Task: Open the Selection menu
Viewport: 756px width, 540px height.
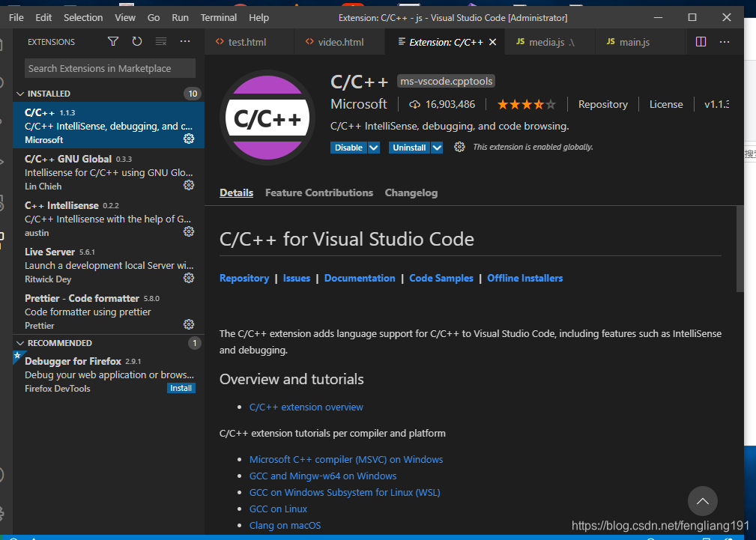Action: pos(83,17)
